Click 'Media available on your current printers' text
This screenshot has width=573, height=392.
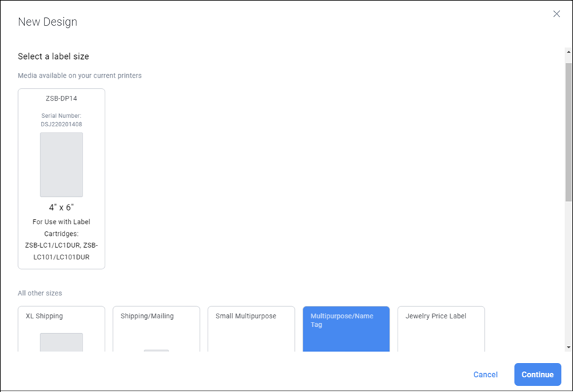pyautogui.click(x=80, y=76)
